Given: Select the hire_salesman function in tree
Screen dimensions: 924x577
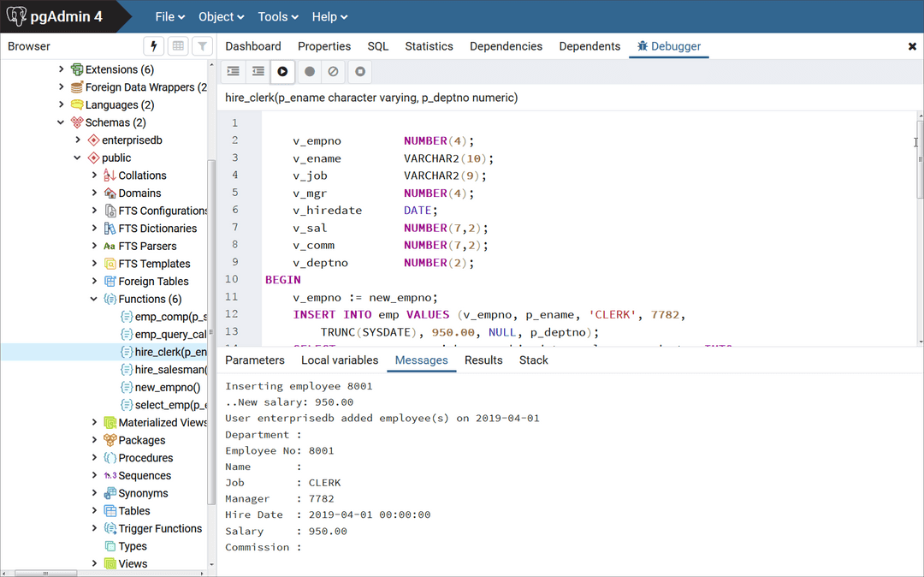Looking at the screenshot, I should [x=170, y=370].
